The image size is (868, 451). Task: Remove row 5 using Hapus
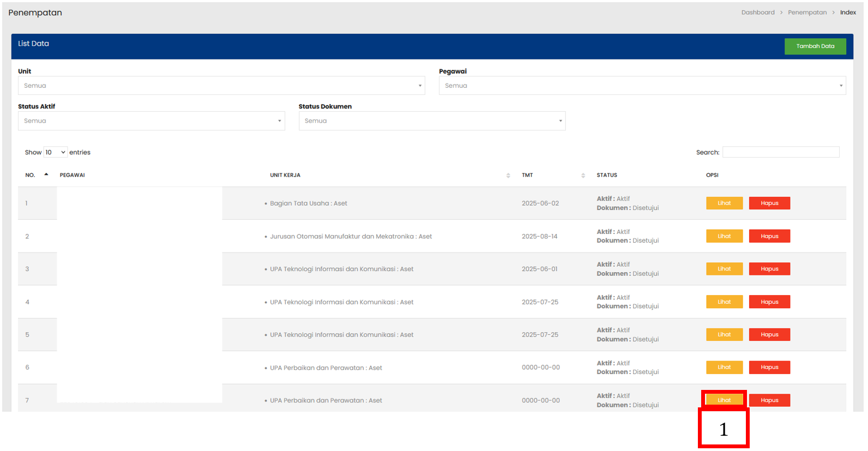click(769, 335)
